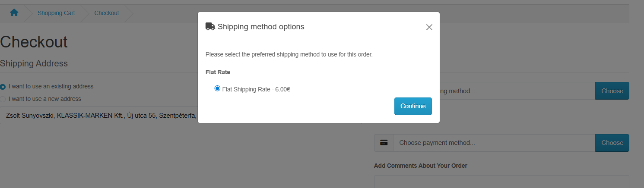Click the Checkout breadcrumb link

(x=107, y=13)
